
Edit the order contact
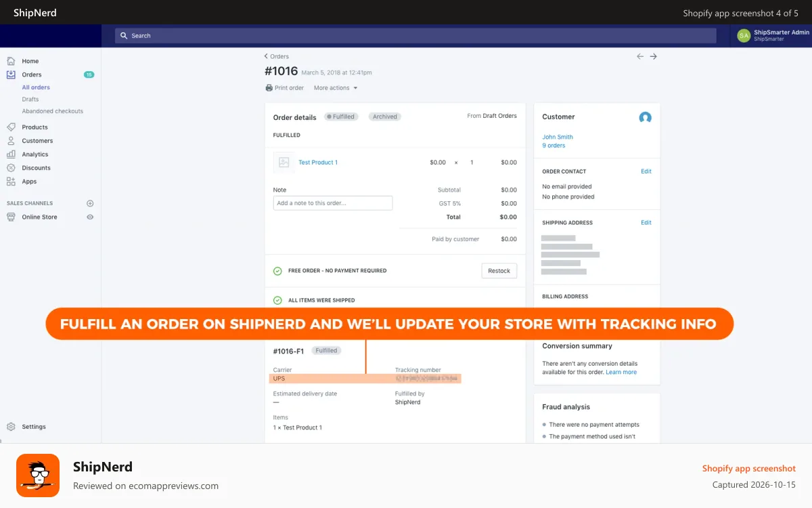tap(646, 171)
